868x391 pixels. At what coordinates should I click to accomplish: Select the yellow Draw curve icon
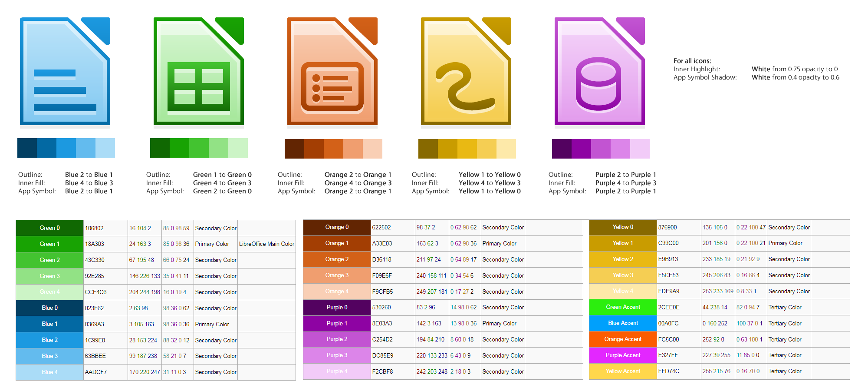coord(467,72)
